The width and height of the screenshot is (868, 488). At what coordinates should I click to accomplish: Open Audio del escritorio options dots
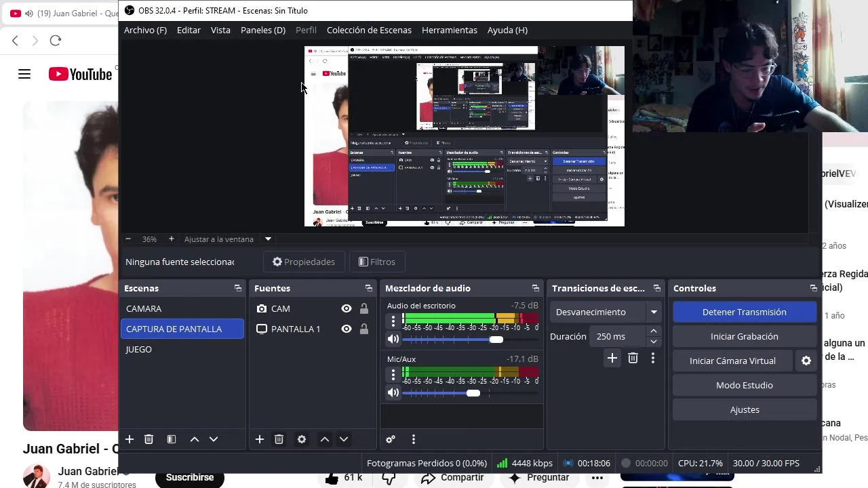393,321
